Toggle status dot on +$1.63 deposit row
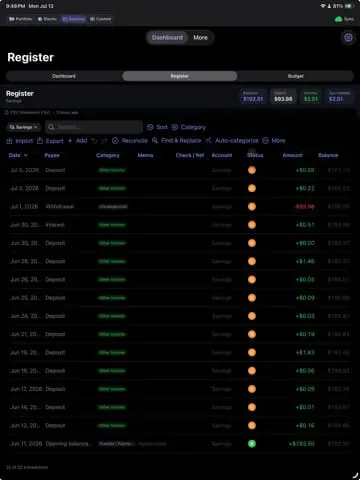This screenshot has width=360, height=480. click(252, 353)
